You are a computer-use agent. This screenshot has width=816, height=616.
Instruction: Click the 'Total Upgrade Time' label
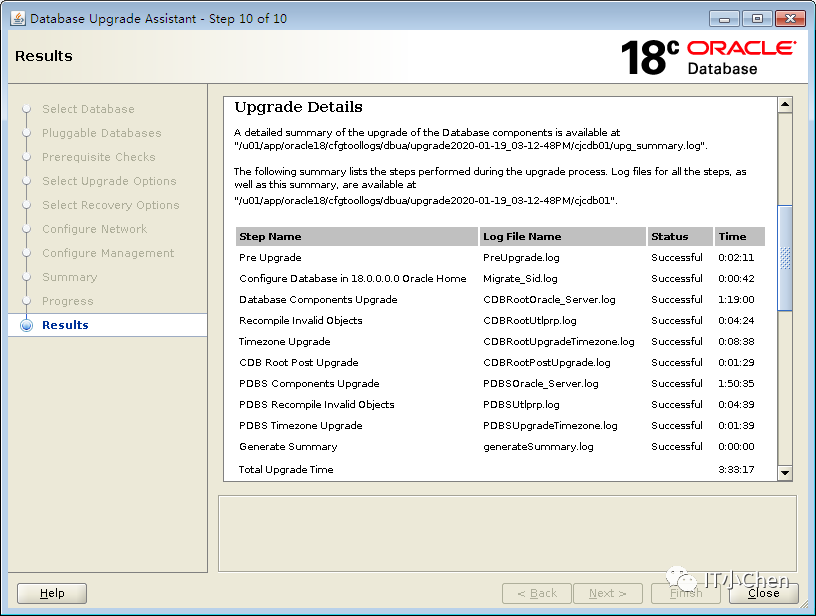click(x=286, y=469)
